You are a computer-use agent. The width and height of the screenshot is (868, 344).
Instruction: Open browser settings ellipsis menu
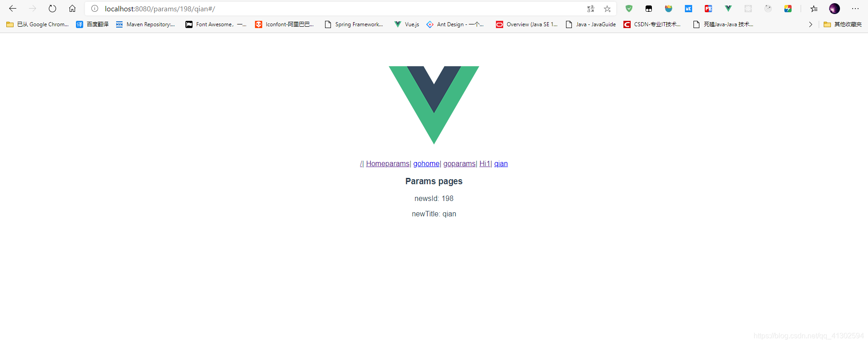tap(855, 9)
